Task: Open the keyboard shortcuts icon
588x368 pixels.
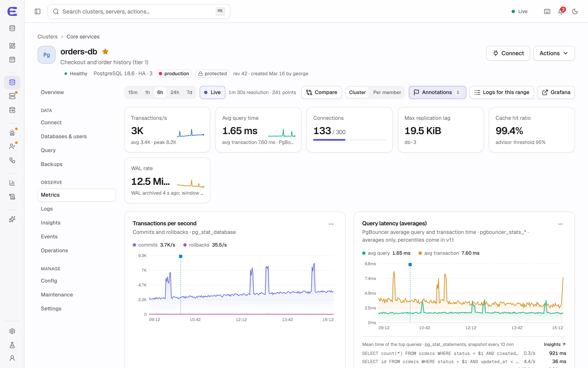Action: [547, 11]
